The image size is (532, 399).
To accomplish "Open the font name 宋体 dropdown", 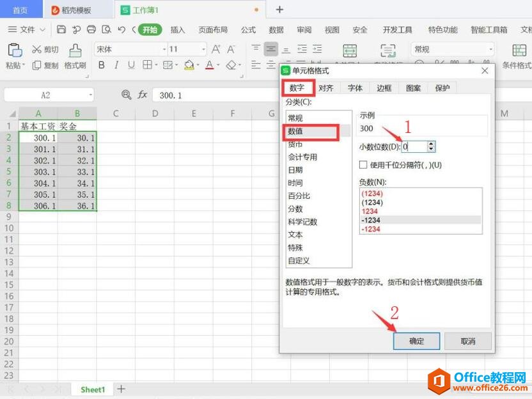I will tap(164, 49).
